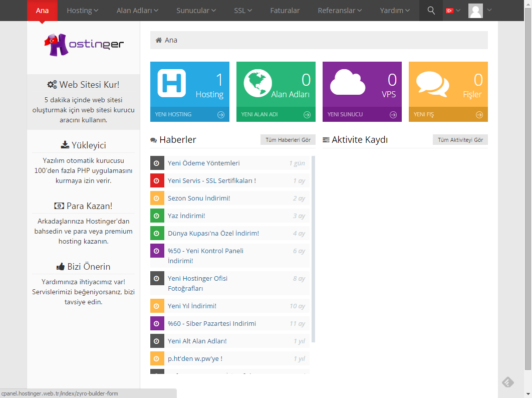Click clock icon for Yeni Hostinger Ofisi Fotoğrafları
Image resolution: width=532 pixels, height=398 pixels.
click(157, 279)
